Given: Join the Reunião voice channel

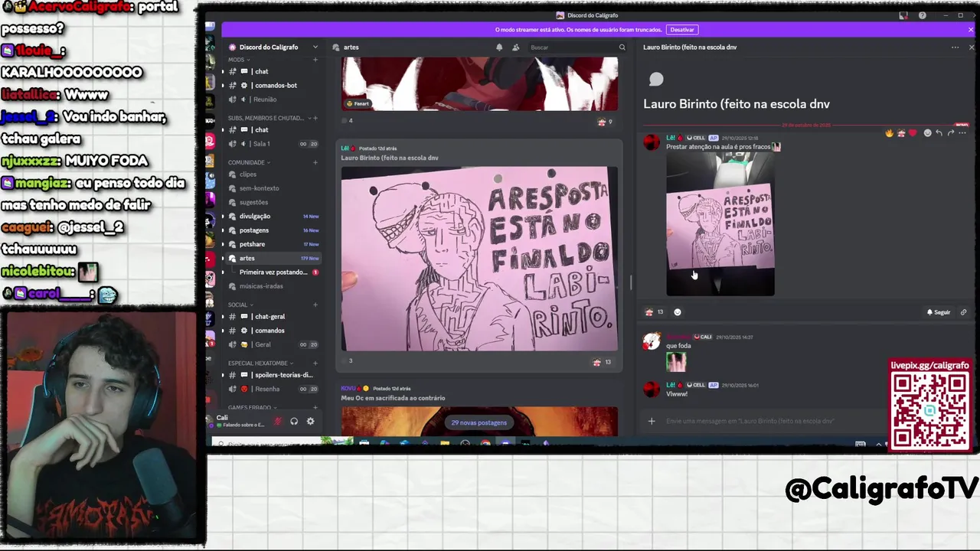Looking at the screenshot, I should click(x=274, y=99).
